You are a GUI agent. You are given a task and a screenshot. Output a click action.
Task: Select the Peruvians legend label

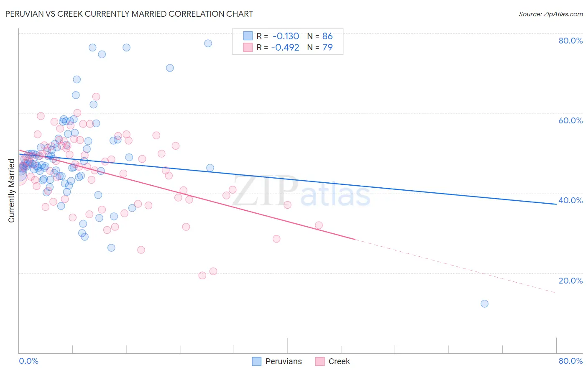(284, 361)
